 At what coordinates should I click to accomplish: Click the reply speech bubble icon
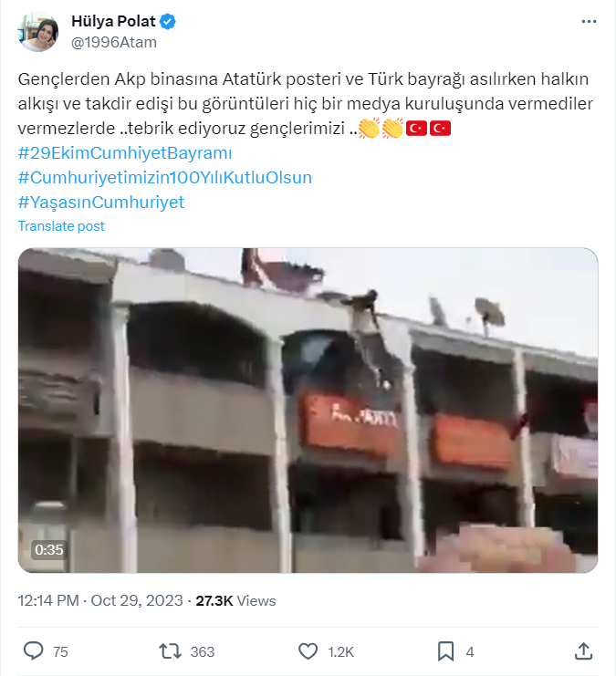(33, 651)
